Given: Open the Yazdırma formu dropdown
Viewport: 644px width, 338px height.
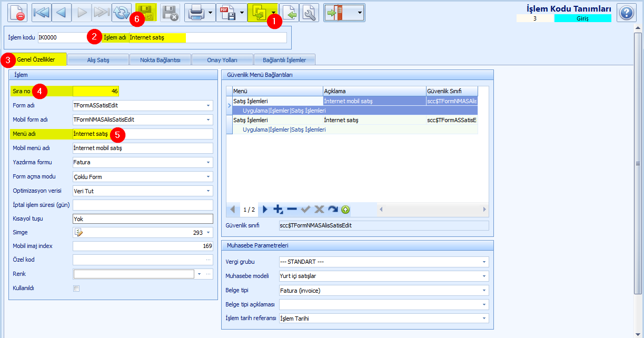Looking at the screenshot, I should coord(209,162).
